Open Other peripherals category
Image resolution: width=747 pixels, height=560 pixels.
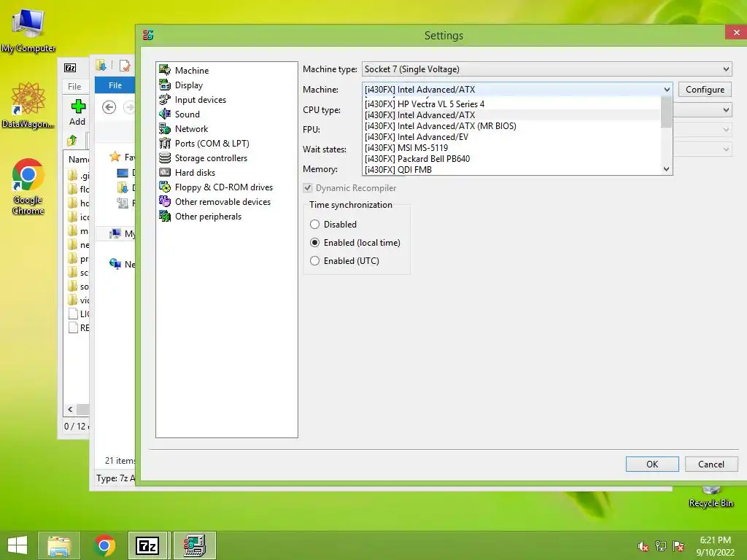tap(201, 217)
